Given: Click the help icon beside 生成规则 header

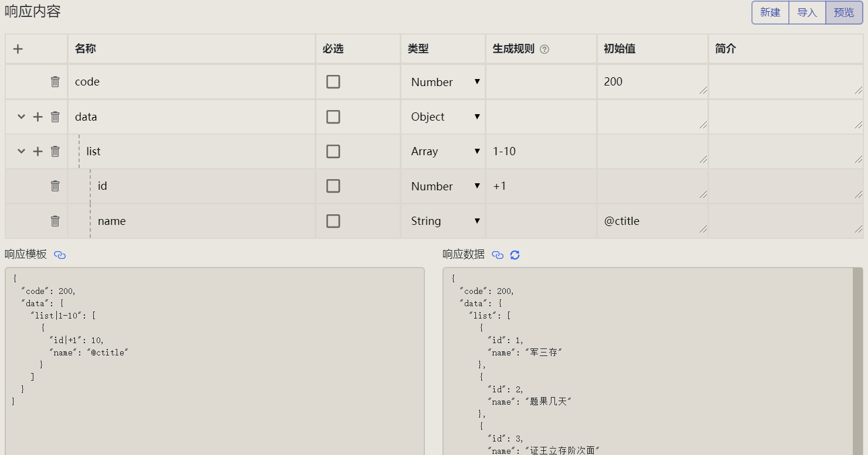Looking at the screenshot, I should [x=544, y=49].
